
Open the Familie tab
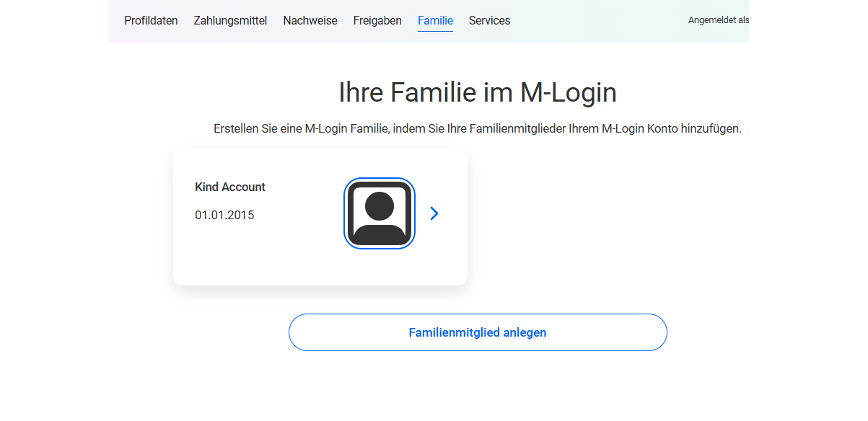click(435, 21)
